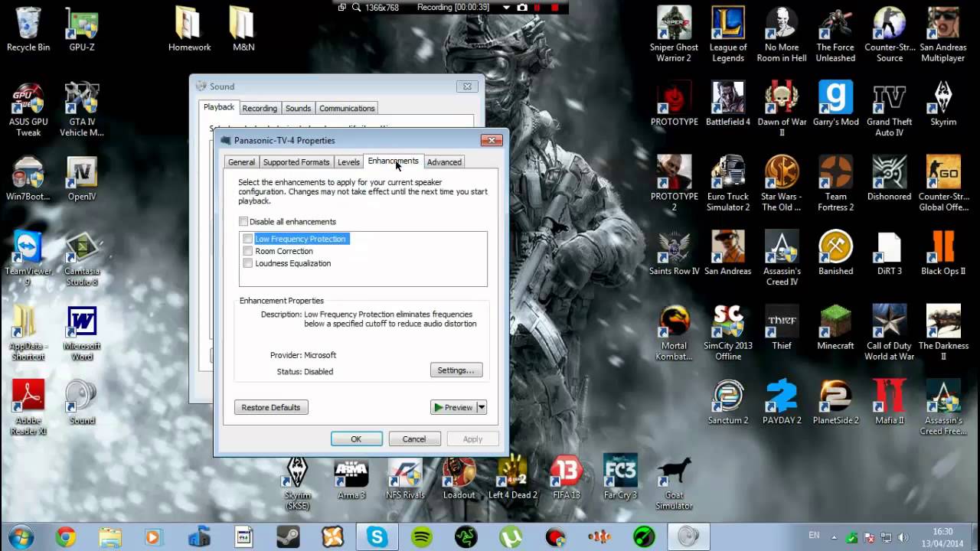The image size is (980, 551).
Task: Open Battlefield 4 desktop shortcut
Action: (727, 103)
